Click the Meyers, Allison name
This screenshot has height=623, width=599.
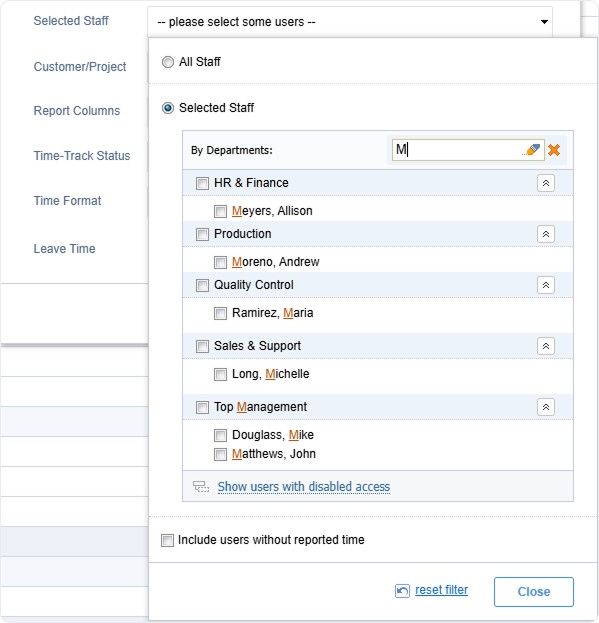(272, 211)
